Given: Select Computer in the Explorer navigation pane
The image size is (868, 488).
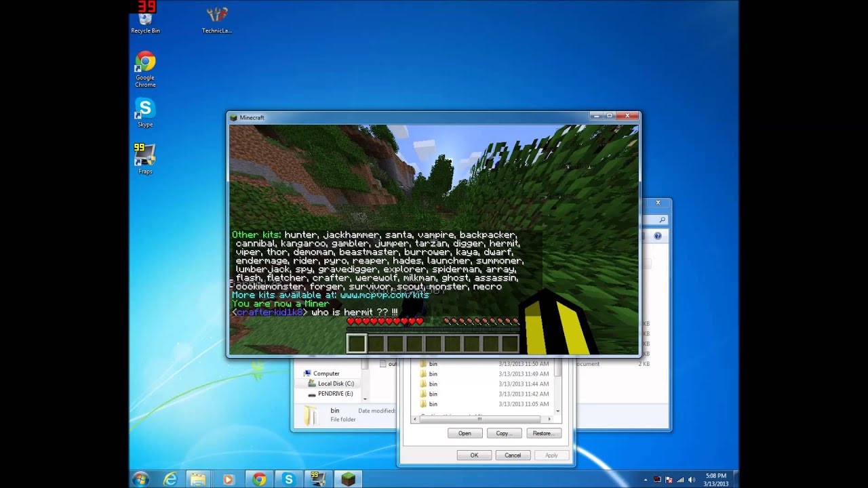Looking at the screenshot, I should (x=325, y=373).
